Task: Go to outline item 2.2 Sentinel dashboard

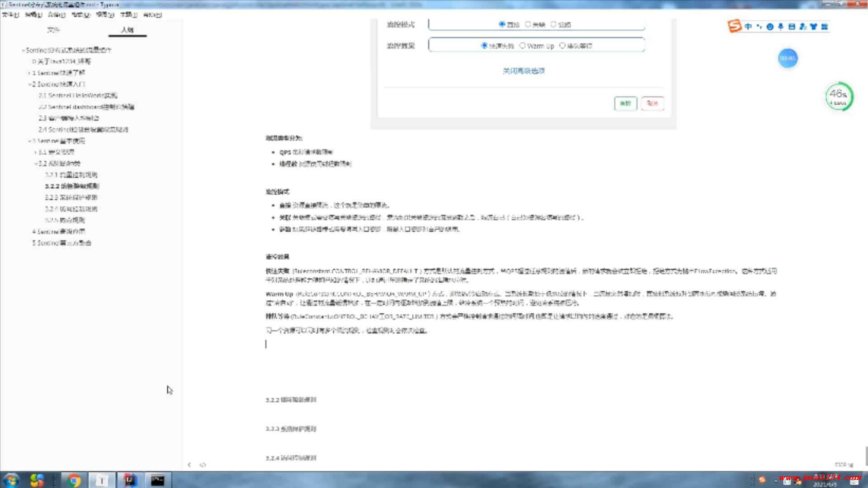Action: pyautogui.click(x=86, y=107)
